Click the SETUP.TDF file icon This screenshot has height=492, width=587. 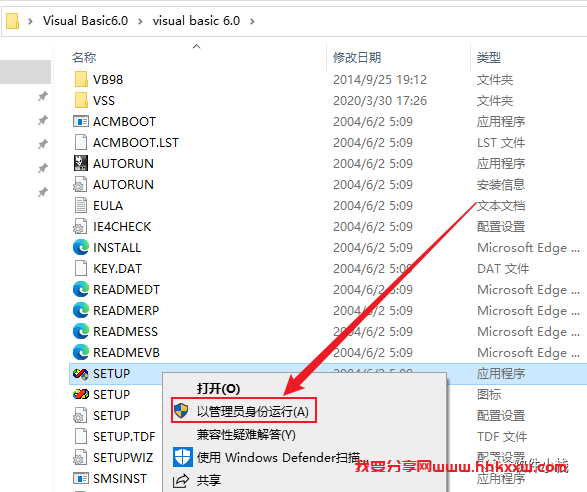click(81, 436)
